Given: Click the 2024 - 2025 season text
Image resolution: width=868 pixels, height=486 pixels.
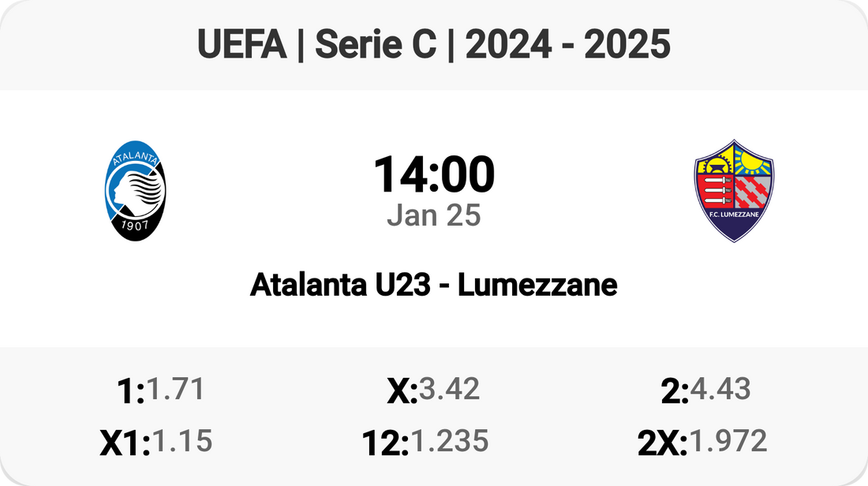Looking at the screenshot, I should [568, 46].
